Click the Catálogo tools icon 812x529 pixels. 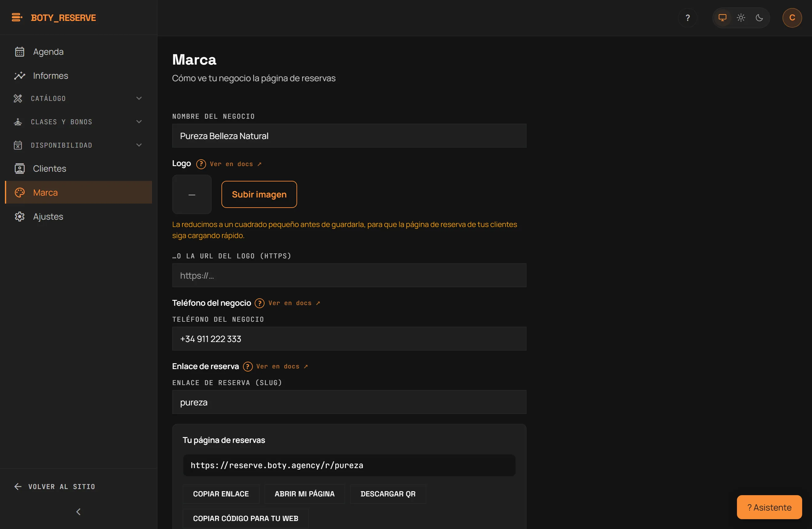pyautogui.click(x=18, y=98)
